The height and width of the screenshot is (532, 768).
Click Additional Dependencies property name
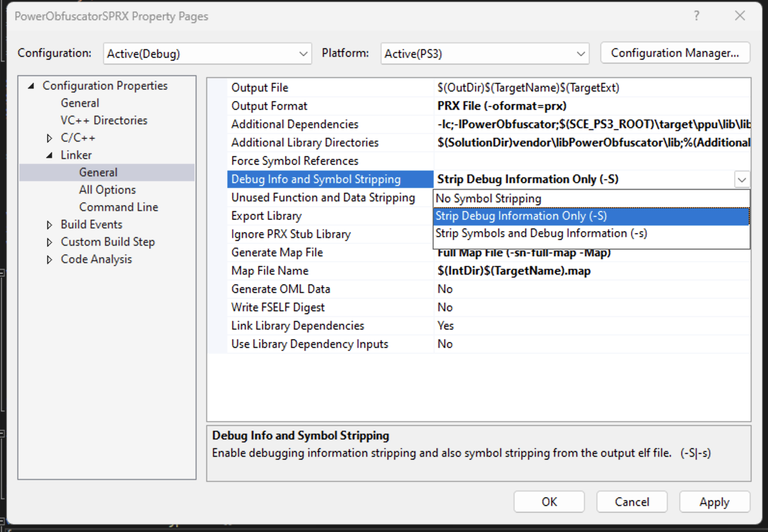pos(295,124)
